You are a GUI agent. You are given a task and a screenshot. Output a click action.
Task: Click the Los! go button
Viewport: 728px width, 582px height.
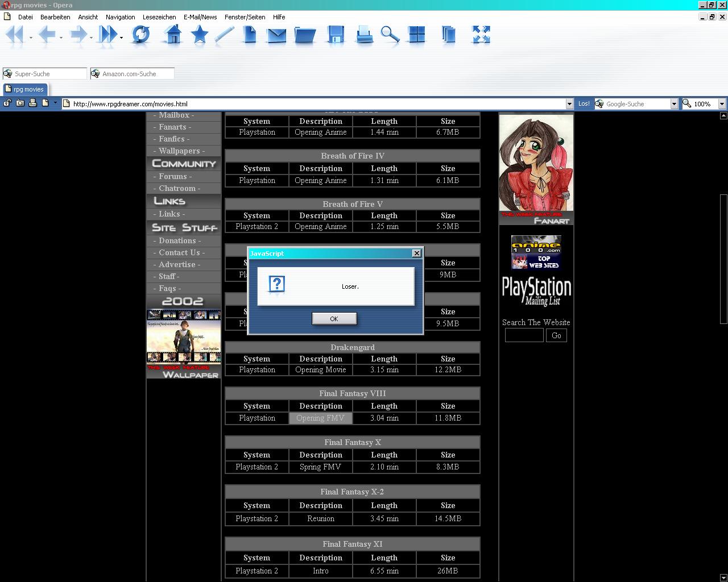point(584,103)
